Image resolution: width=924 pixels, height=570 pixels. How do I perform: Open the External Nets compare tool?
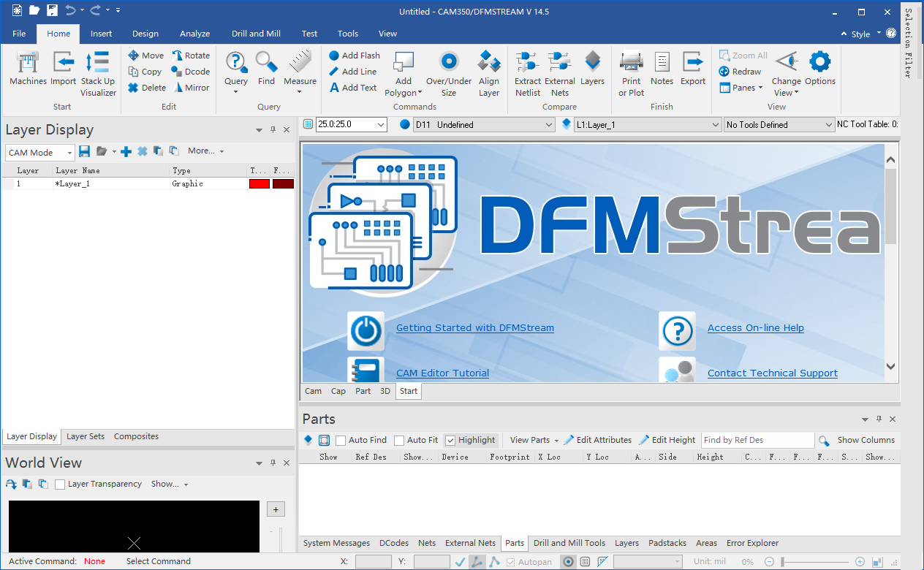560,73
